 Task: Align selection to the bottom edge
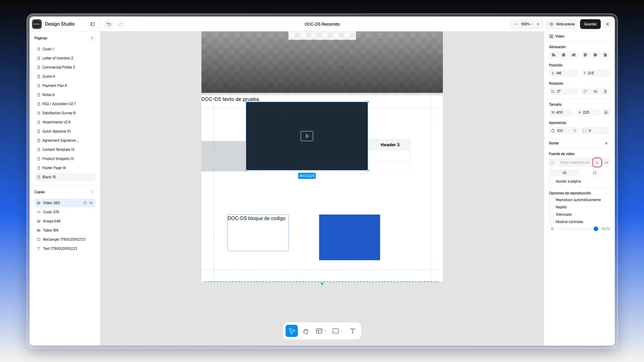pyautogui.click(x=605, y=55)
